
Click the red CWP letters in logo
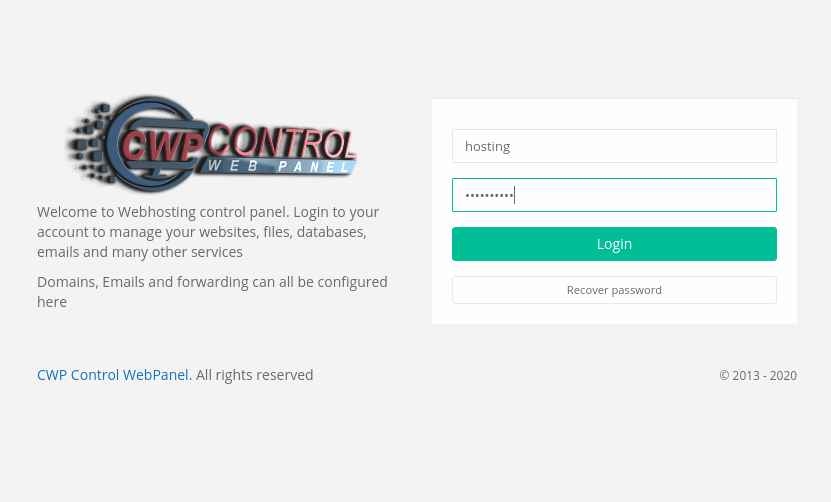162,145
